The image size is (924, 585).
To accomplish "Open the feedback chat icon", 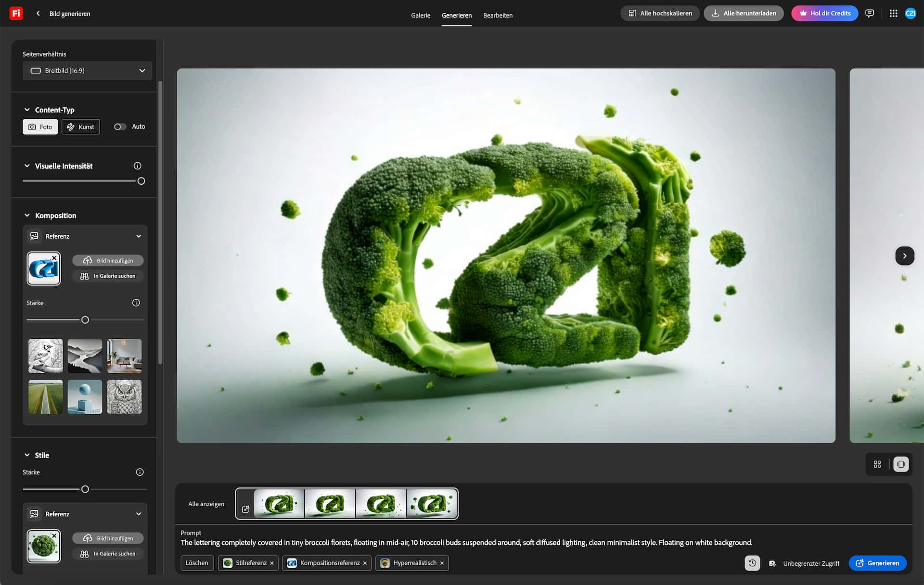I will 869,13.
